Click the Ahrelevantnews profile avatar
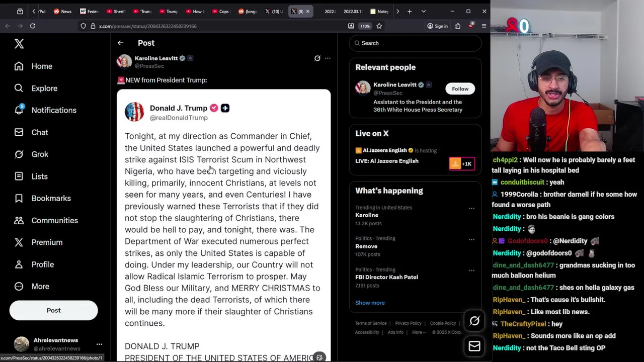The width and height of the screenshot is (644, 362). pos(21,344)
